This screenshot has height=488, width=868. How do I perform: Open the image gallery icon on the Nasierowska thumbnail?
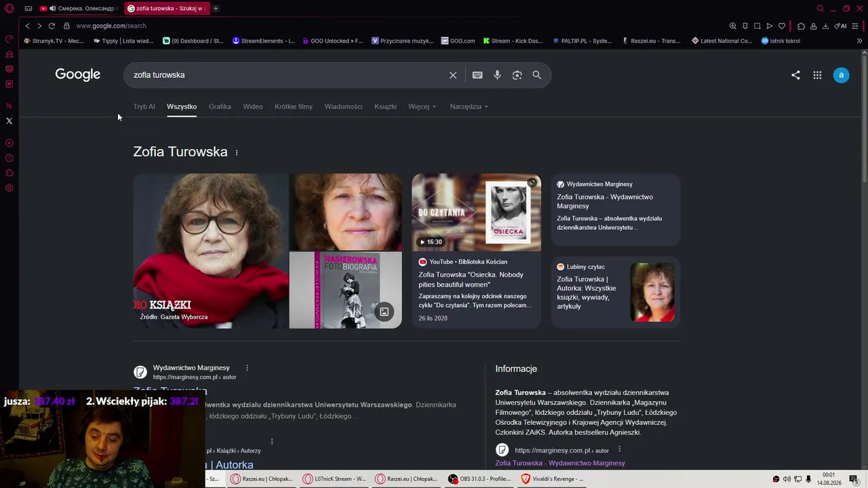pyautogui.click(x=384, y=312)
